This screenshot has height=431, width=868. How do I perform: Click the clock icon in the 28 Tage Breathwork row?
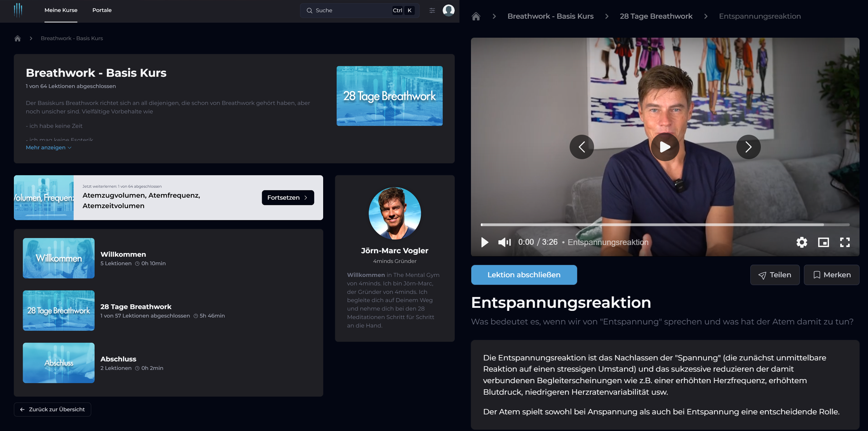click(196, 316)
